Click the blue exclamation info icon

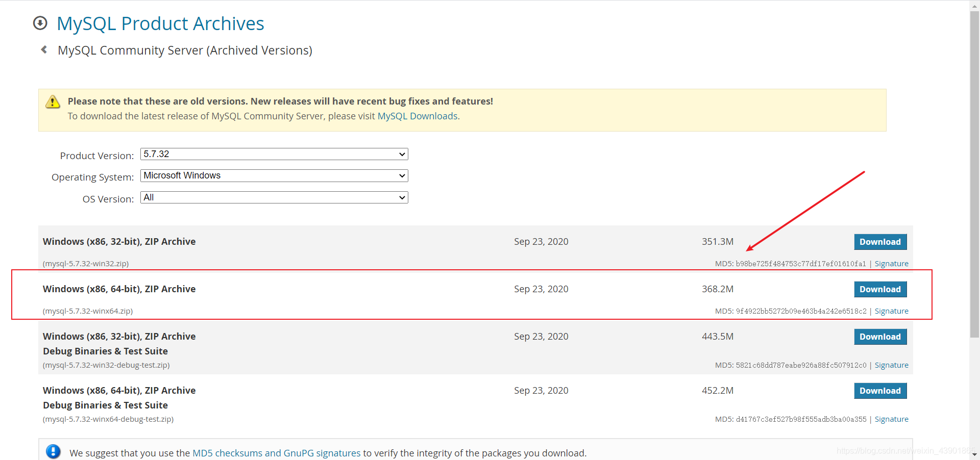point(53,451)
